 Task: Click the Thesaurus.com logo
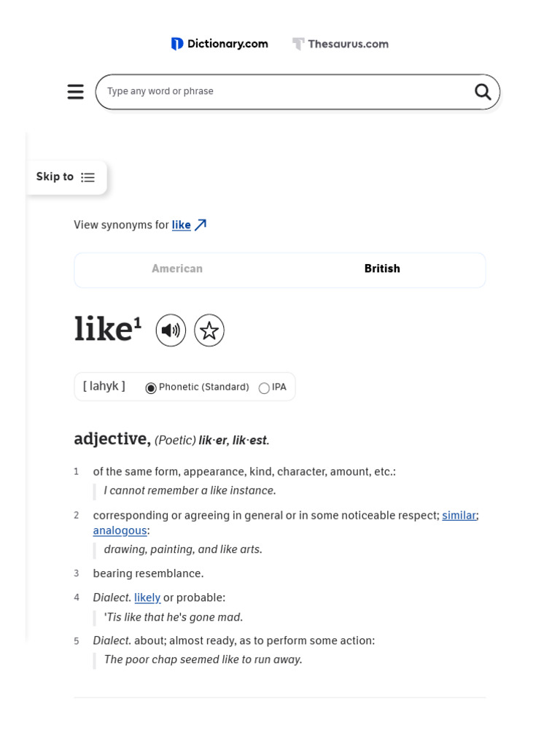(x=341, y=44)
